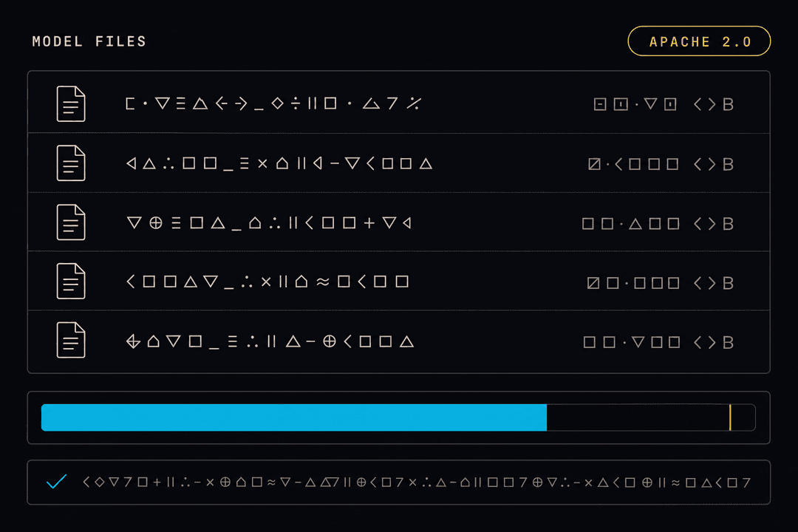Click the yellow marker on the progress bar

(x=730, y=417)
